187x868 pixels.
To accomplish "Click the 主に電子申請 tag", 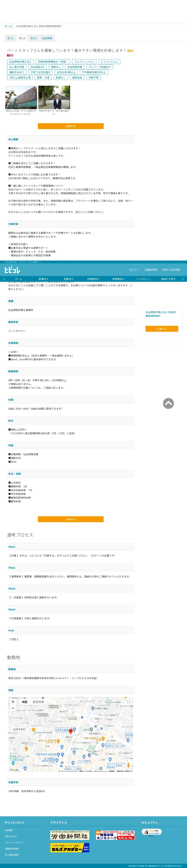I will [17, 67].
